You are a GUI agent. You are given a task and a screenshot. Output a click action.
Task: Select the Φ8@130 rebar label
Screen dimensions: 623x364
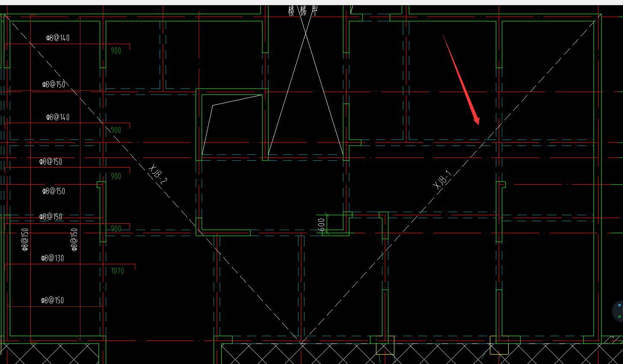[52, 258]
